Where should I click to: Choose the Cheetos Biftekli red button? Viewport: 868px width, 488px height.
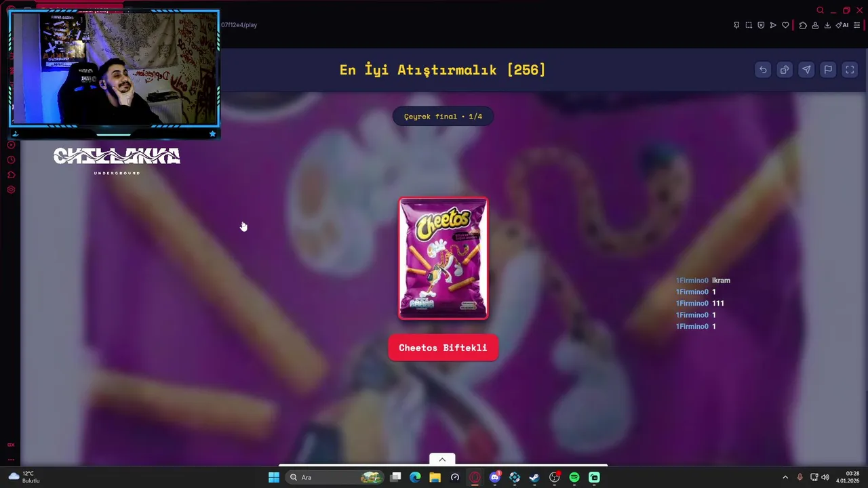[443, 348]
